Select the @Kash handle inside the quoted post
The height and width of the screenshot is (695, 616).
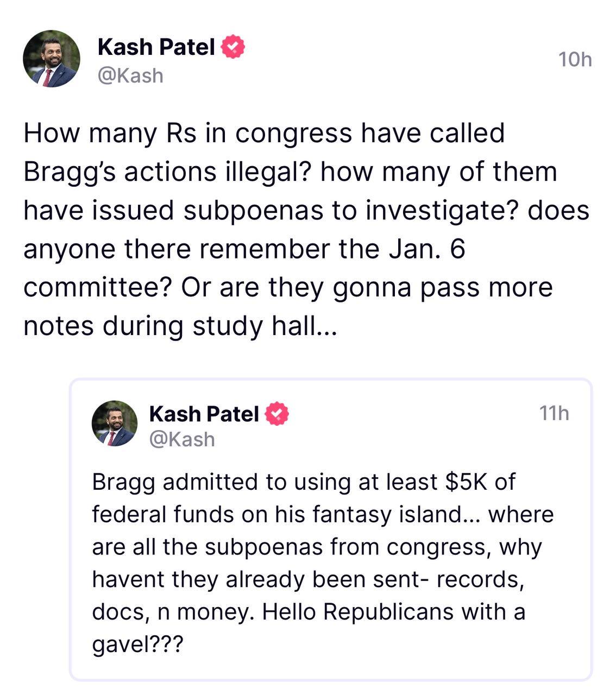click(x=180, y=439)
